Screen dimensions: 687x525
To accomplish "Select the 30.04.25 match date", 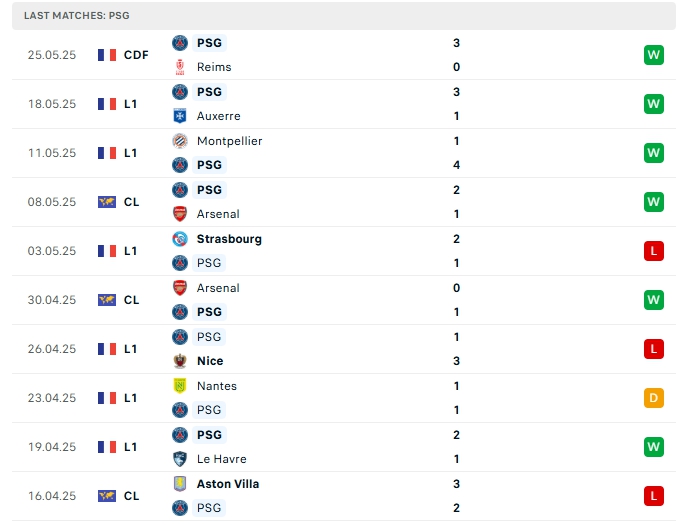I will [x=52, y=300].
